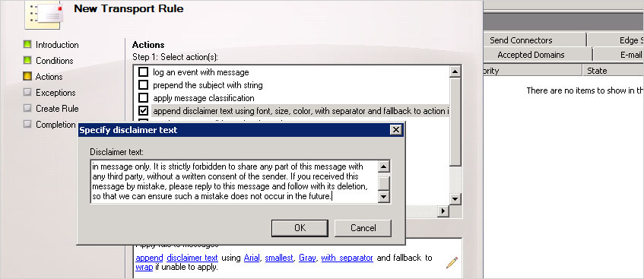This screenshot has height=279, width=644.
Task: Click 'Step 1: Select action(s):' label
Action: click(x=176, y=57)
